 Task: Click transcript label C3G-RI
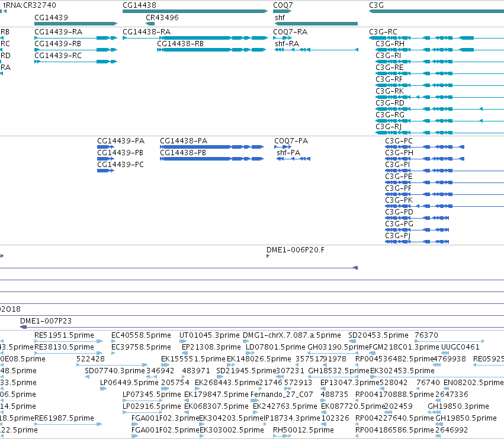click(x=389, y=56)
